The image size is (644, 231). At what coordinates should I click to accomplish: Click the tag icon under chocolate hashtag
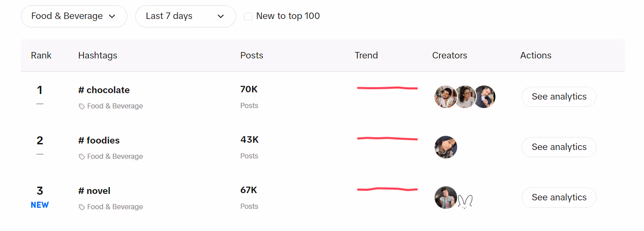[82, 106]
